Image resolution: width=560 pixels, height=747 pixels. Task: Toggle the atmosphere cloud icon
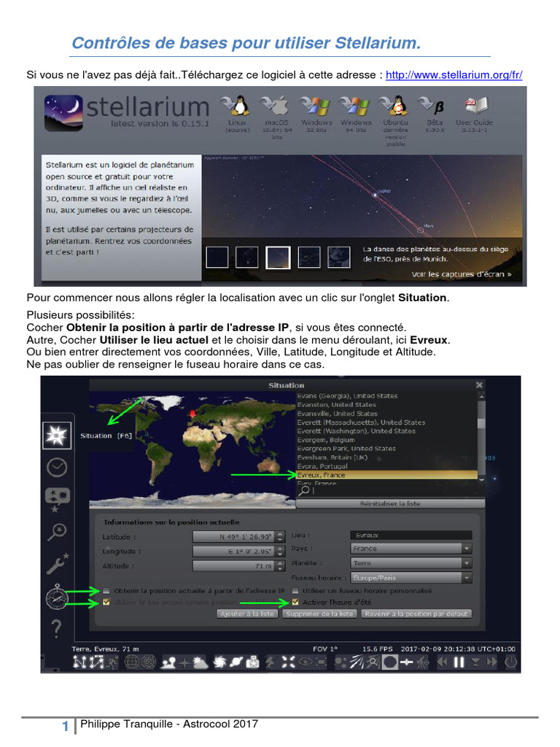(200, 662)
